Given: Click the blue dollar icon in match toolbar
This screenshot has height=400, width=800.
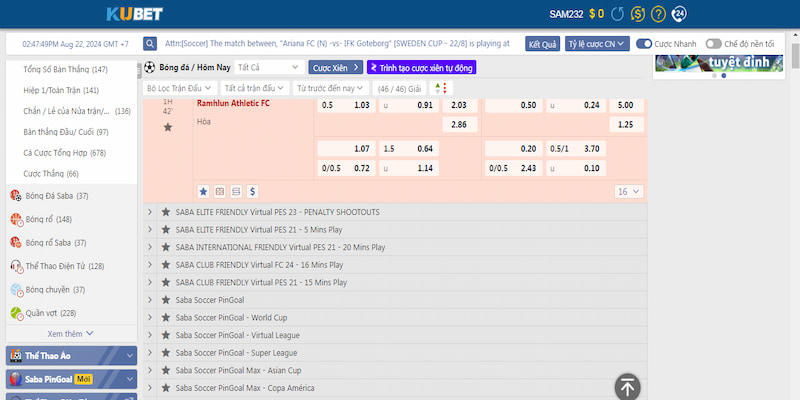Looking at the screenshot, I should click(x=252, y=191).
